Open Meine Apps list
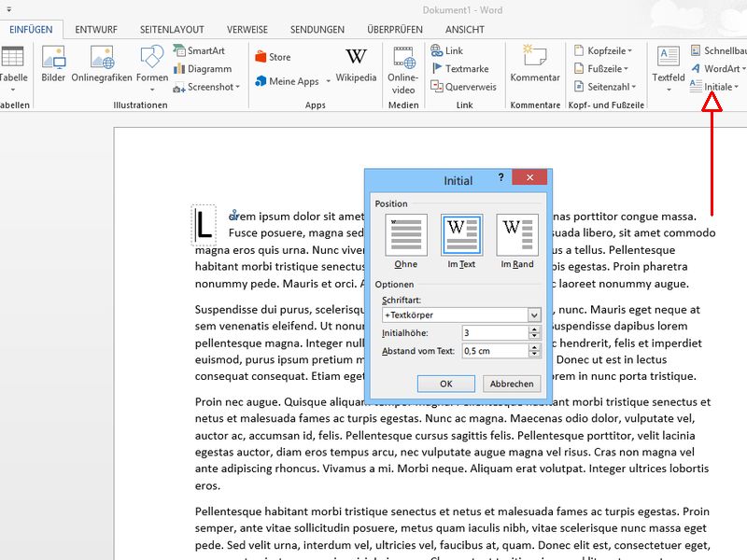747x560 pixels. (x=288, y=81)
